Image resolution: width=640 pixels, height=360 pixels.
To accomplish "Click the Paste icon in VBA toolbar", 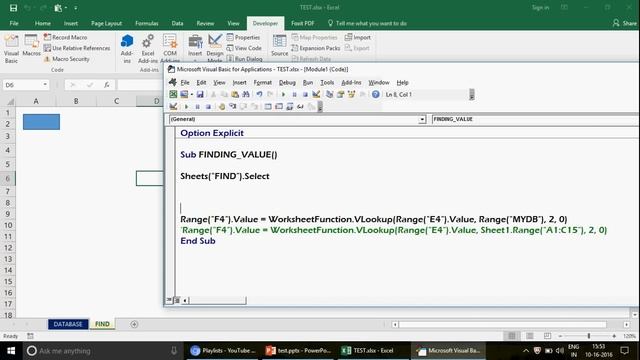I will 235,94.
